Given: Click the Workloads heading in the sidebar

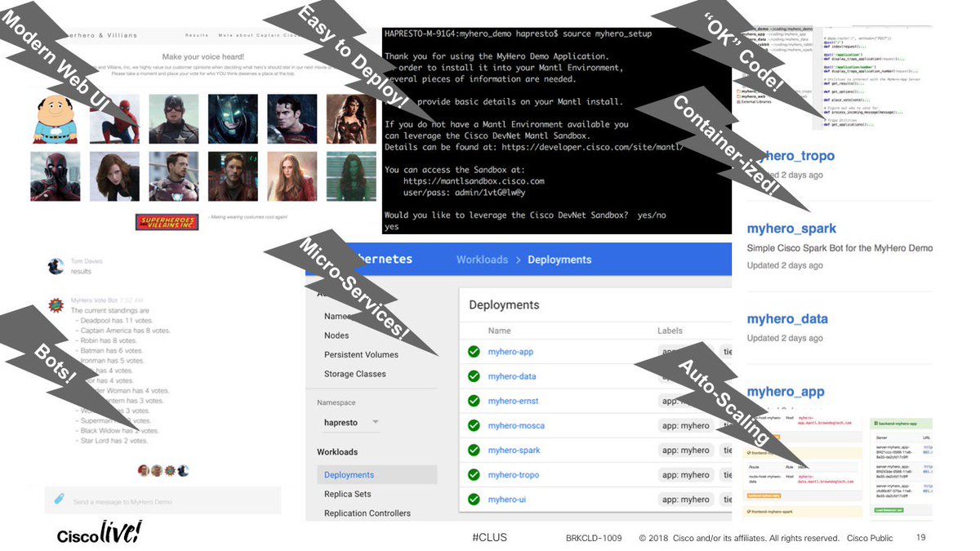Looking at the screenshot, I should (x=337, y=451).
